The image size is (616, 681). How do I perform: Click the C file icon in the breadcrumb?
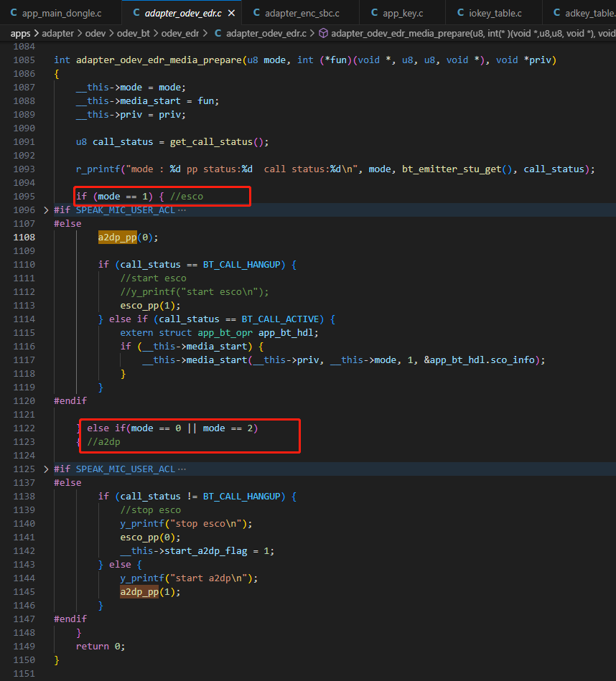(218, 33)
